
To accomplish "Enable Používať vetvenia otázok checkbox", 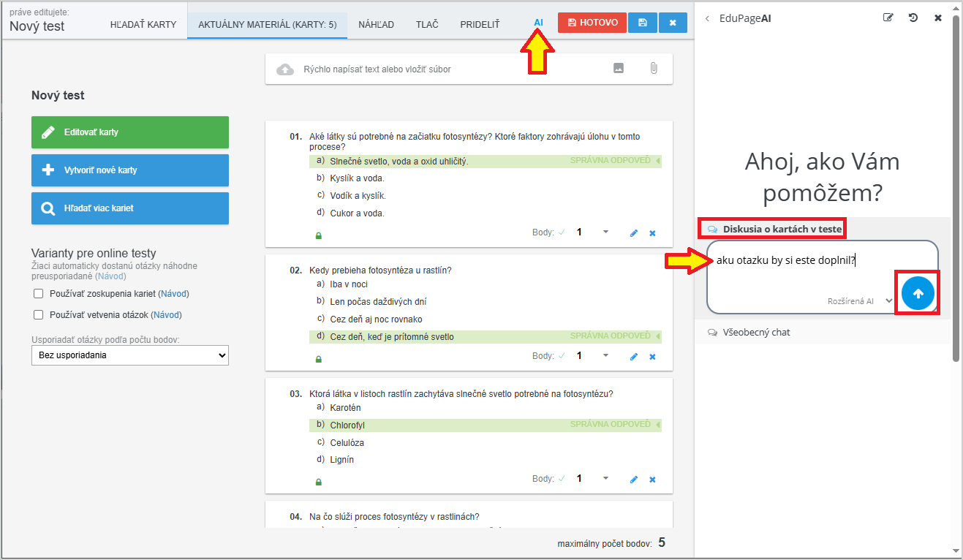I will click(39, 315).
